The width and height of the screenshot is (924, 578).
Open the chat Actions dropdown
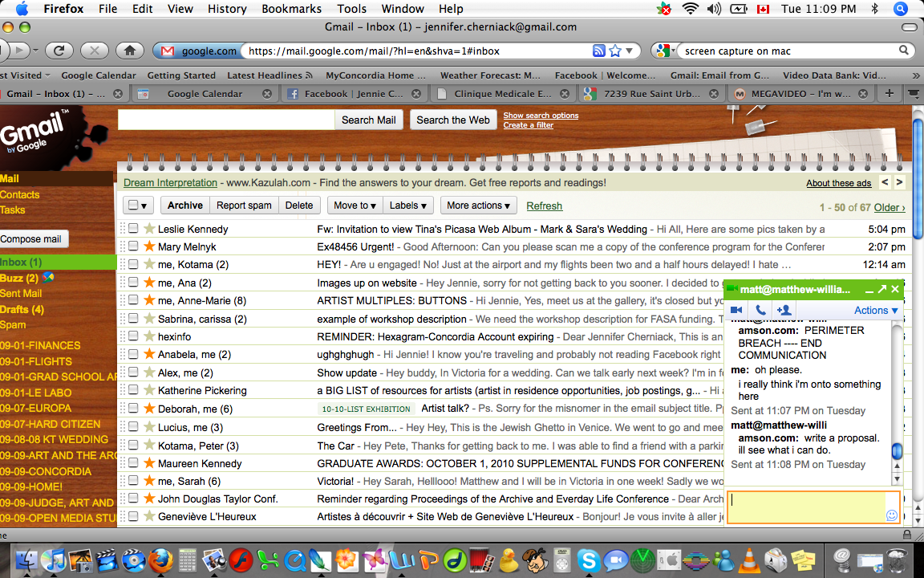876,310
